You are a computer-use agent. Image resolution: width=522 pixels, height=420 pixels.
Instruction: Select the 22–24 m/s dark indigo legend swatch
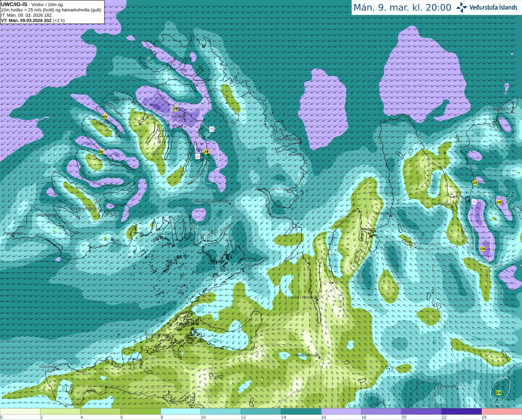[462, 411]
